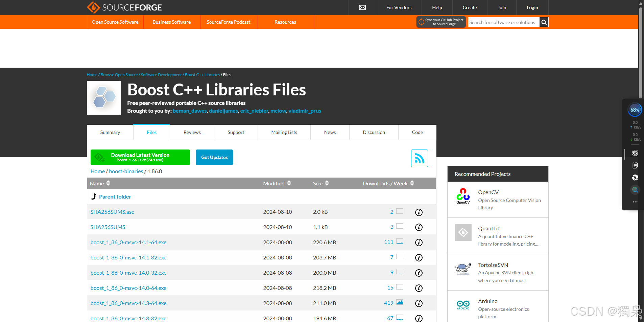Open the Open Source Software menu

click(115, 22)
